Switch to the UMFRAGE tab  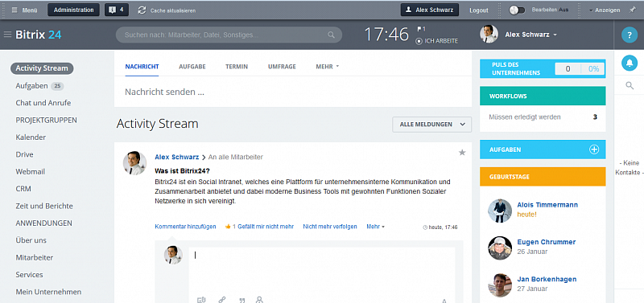pos(282,67)
